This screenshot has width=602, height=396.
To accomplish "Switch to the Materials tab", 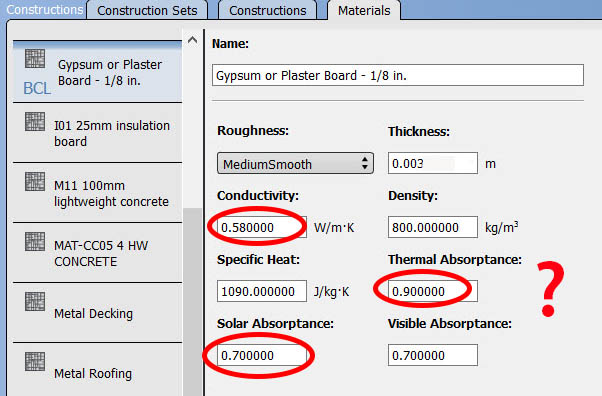I will (x=364, y=10).
